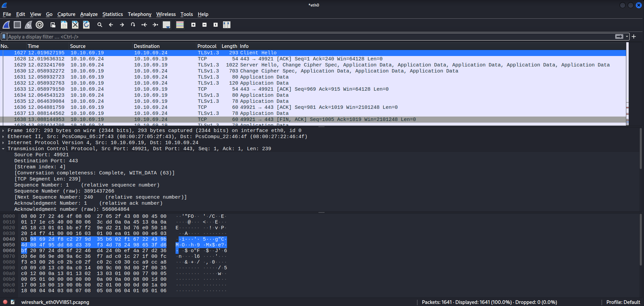Click the add filter button plus sign
Image resolution: width=644 pixels, height=306 pixels.
point(634,37)
